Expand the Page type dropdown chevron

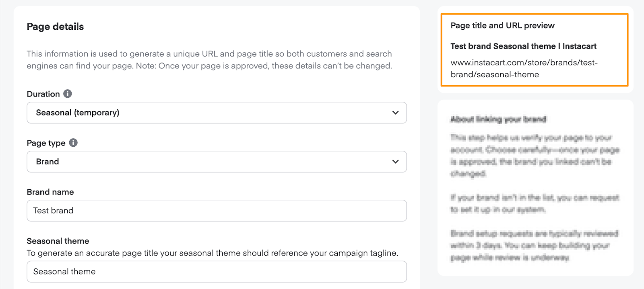pyautogui.click(x=395, y=162)
